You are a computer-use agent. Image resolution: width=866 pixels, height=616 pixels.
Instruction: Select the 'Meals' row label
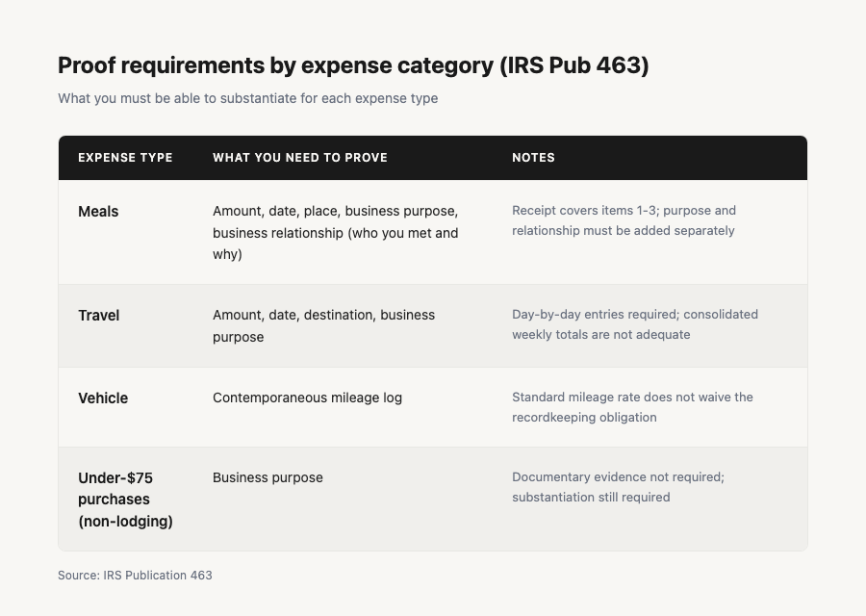(98, 212)
